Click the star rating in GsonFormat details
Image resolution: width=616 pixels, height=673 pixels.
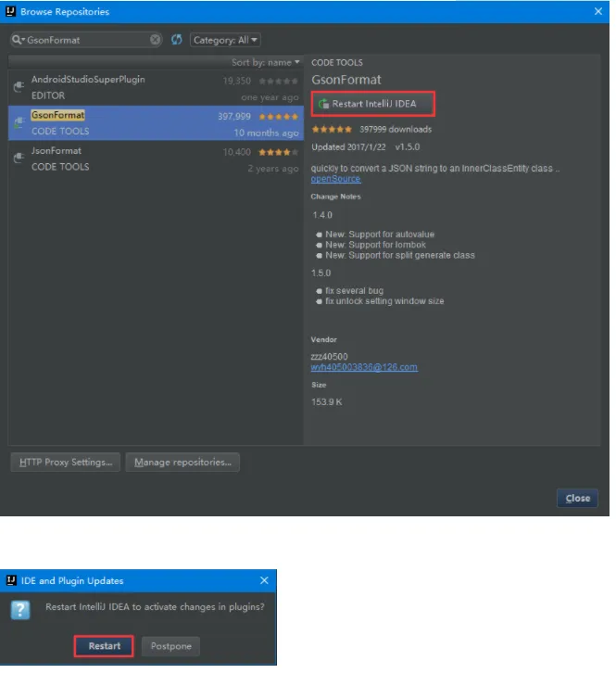point(332,129)
